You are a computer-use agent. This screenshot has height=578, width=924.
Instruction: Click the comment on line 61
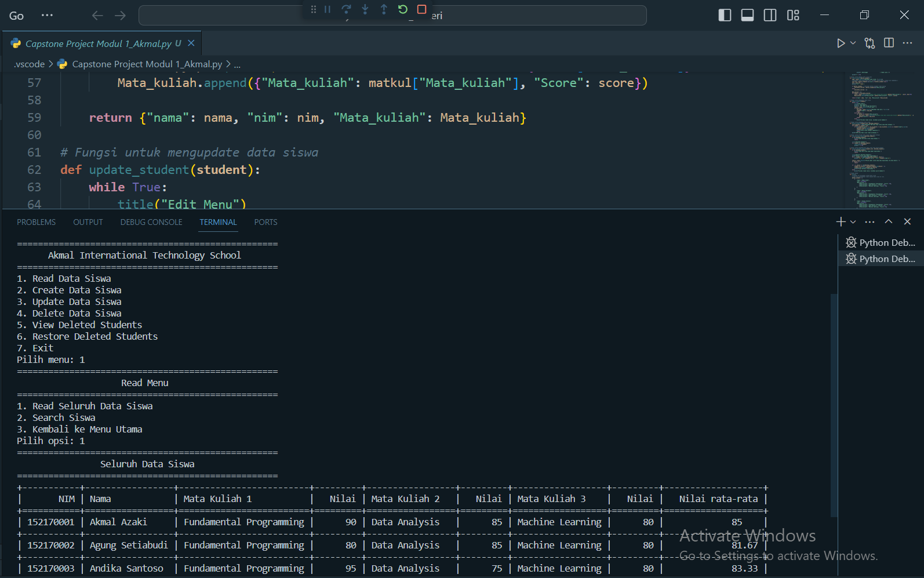click(x=190, y=152)
